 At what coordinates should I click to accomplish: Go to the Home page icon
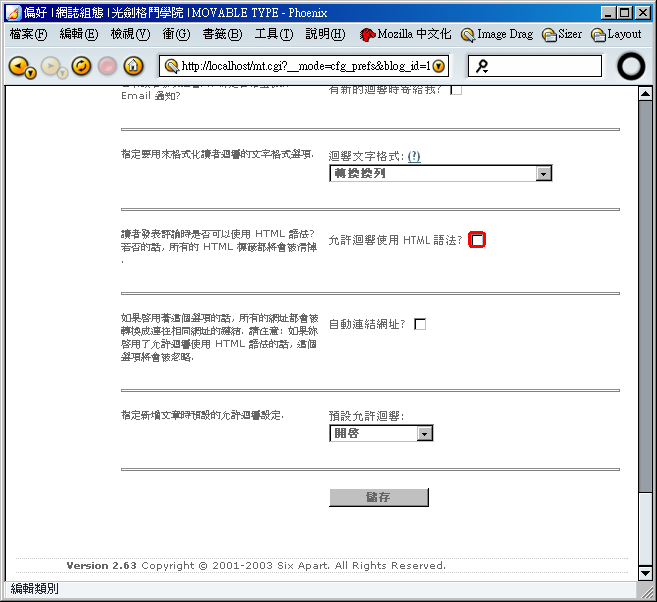(x=133, y=66)
